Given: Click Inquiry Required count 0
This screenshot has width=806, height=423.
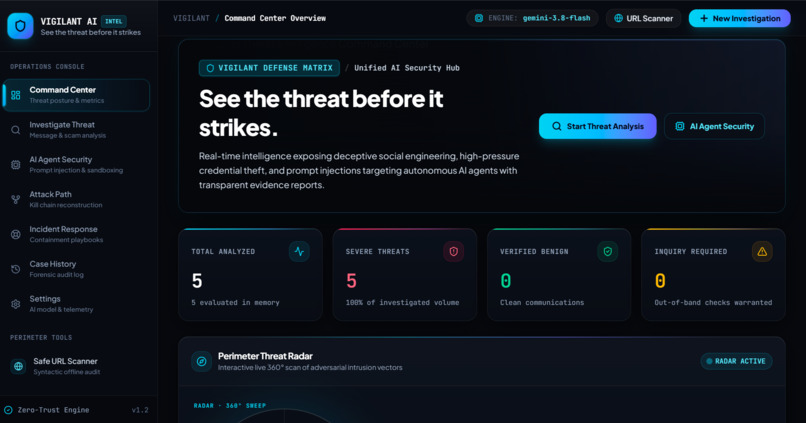Looking at the screenshot, I should (660, 281).
